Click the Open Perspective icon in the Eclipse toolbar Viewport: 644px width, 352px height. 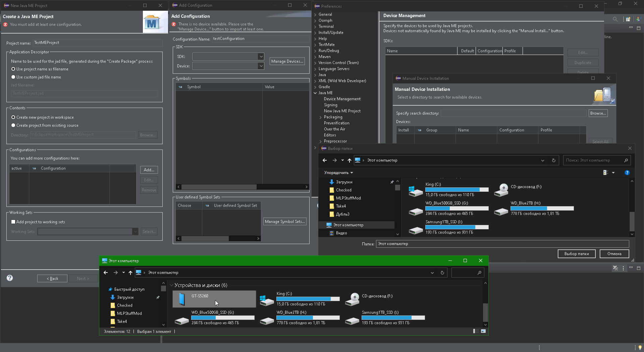tap(628, 19)
